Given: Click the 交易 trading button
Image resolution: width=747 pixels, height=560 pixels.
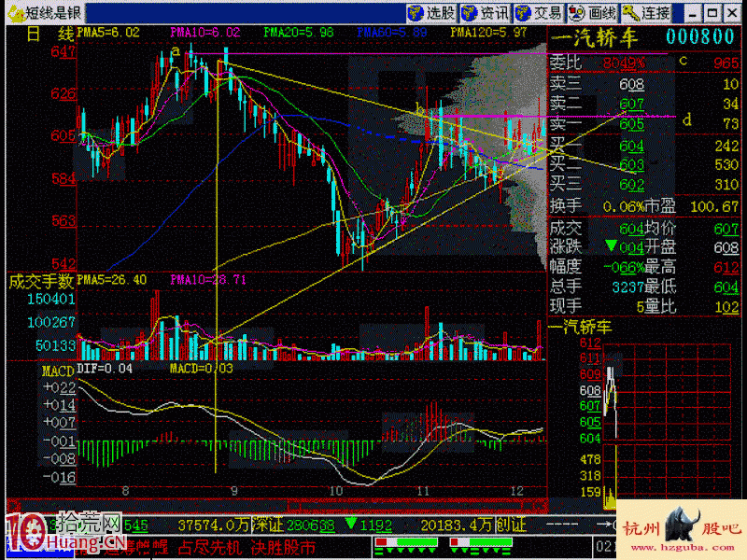Looking at the screenshot, I should [x=540, y=12].
